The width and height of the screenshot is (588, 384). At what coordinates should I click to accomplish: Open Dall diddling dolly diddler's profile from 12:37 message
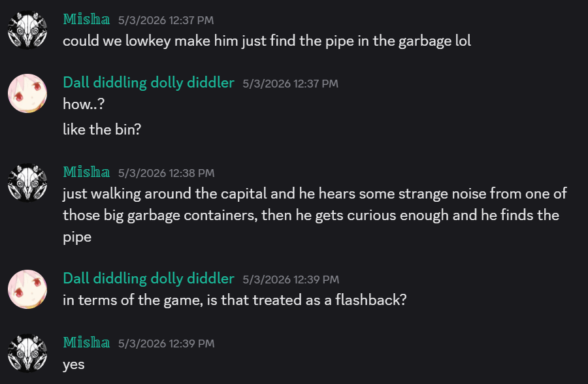148,83
